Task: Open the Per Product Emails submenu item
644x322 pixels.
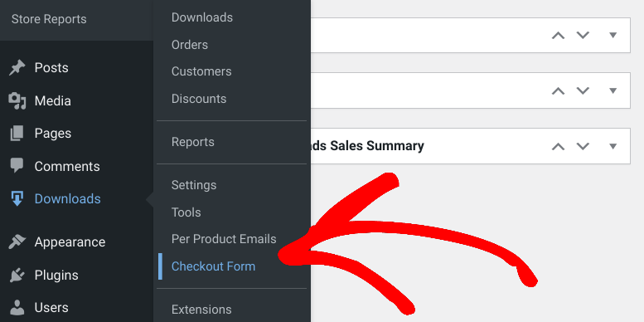Action: 224,239
